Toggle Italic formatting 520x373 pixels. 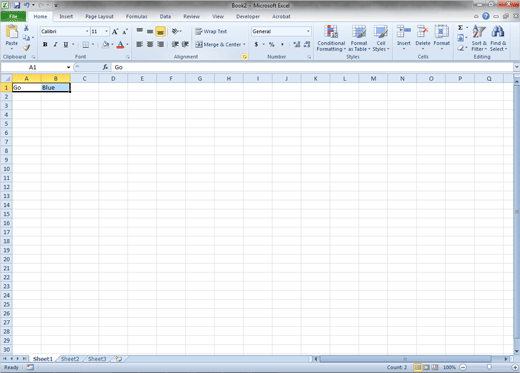tap(55, 45)
